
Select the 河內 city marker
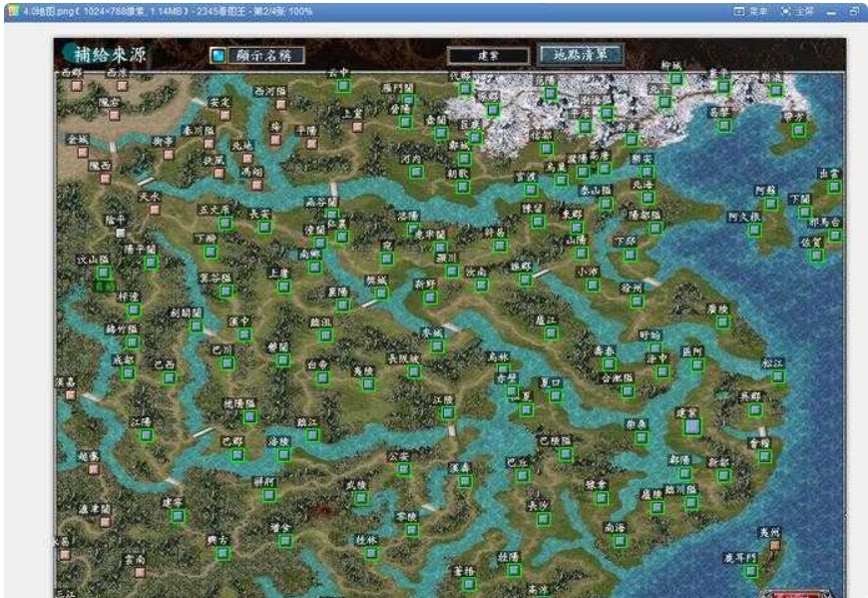(x=416, y=172)
